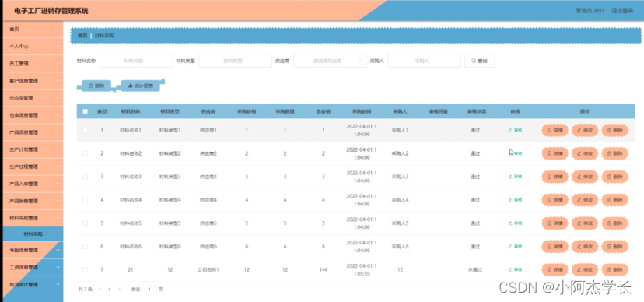Click 首页 in the breadcrumb
The height and width of the screenshot is (302, 644).
[x=82, y=36]
